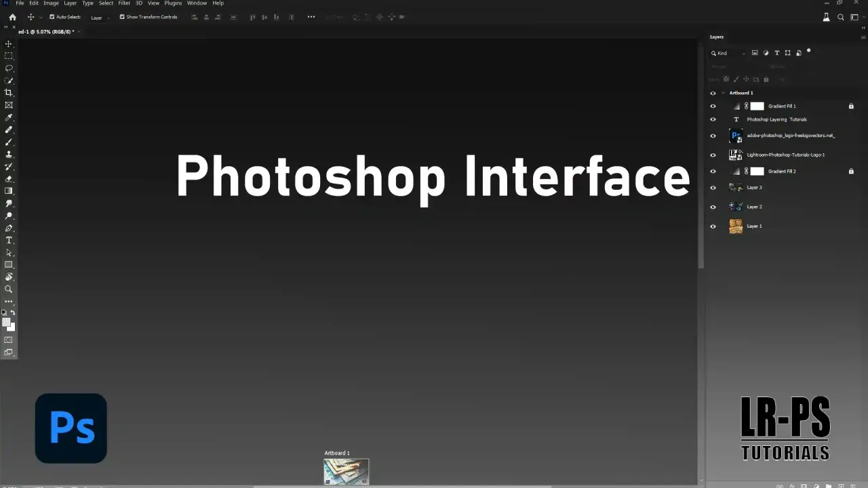
Task: Select the Quick Selection tool
Action: [9, 81]
